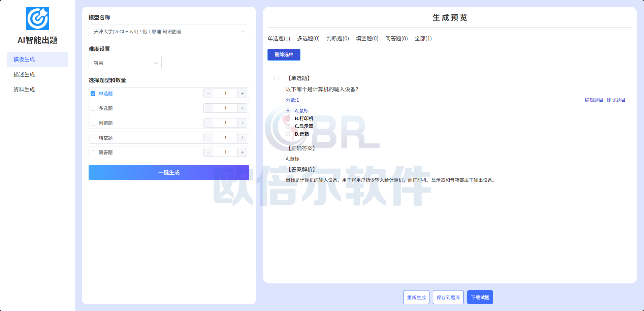Decrease 单选题 count with minus button
The image size is (644, 311).
coord(208,93)
